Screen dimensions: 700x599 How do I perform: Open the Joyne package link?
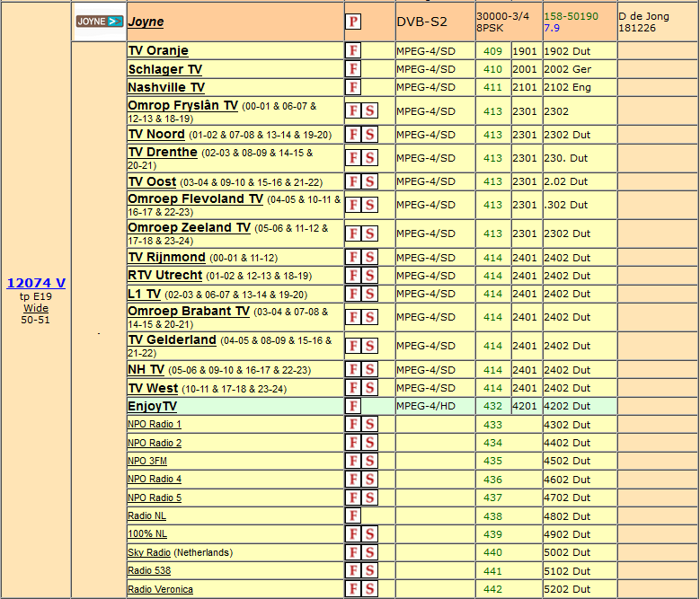point(146,22)
